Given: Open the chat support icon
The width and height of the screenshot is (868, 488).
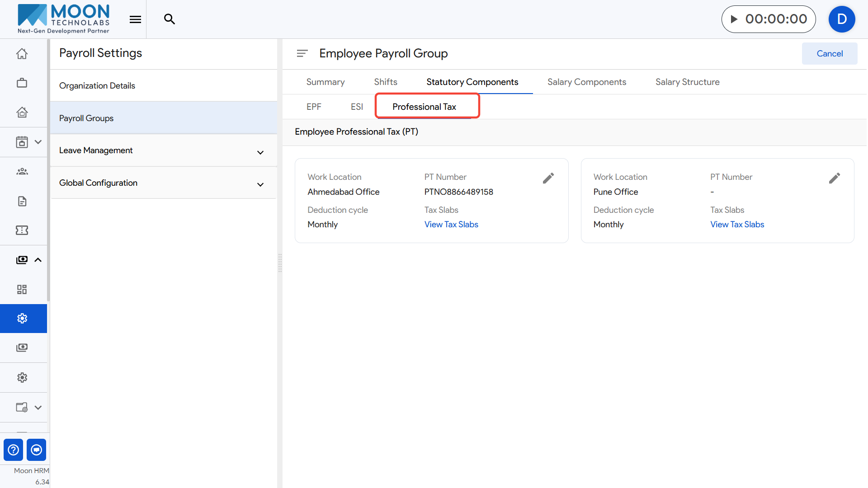Looking at the screenshot, I should [x=37, y=450].
